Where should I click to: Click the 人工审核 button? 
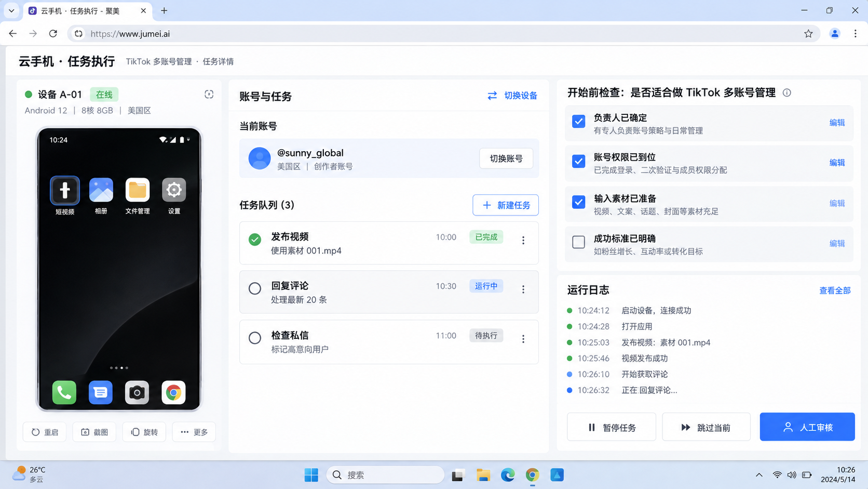[x=807, y=427]
